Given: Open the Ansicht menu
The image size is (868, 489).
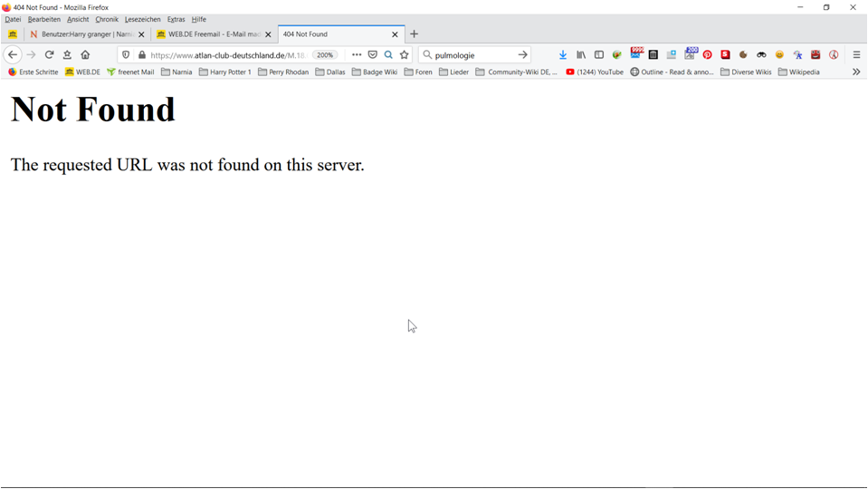Looking at the screenshot, I should (x=78, y=19).
